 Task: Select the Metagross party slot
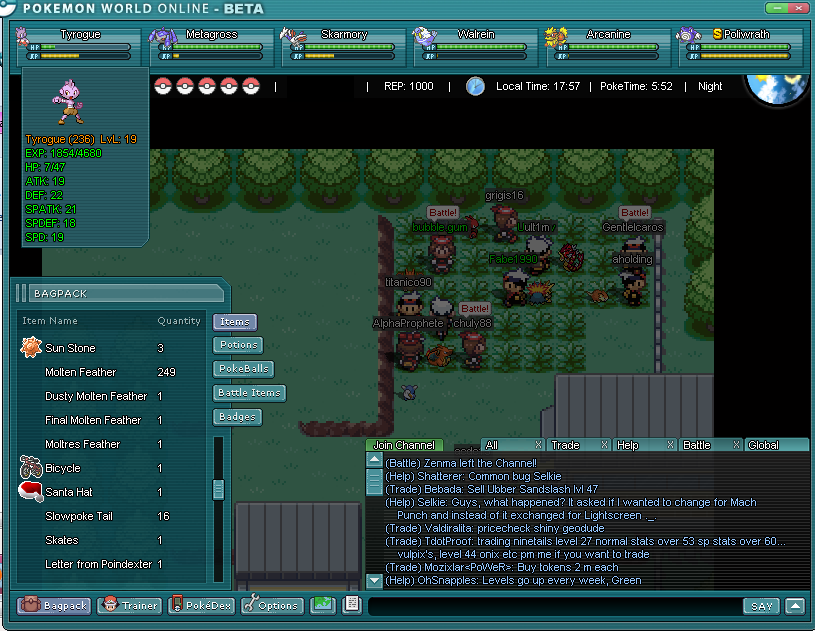tap(211, 46)
